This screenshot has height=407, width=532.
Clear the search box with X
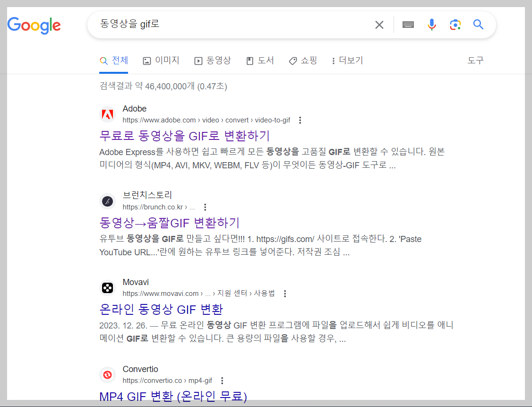coord(379,25)
